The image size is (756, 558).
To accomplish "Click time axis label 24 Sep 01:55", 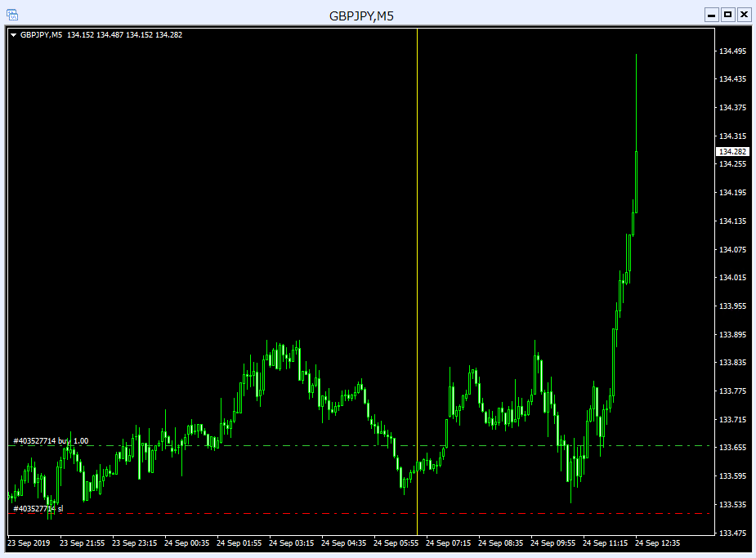I will [x=239, y=543].
